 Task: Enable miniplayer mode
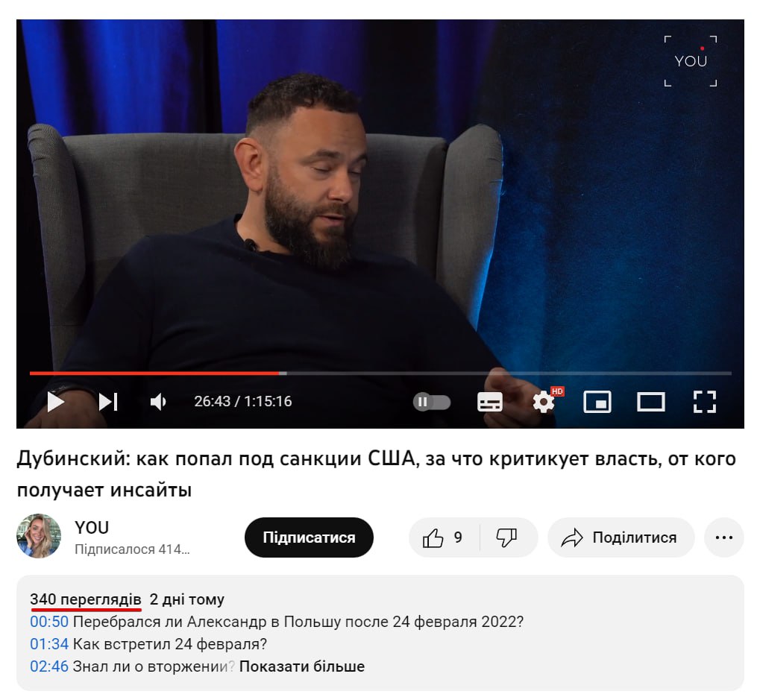click(597, 402)
